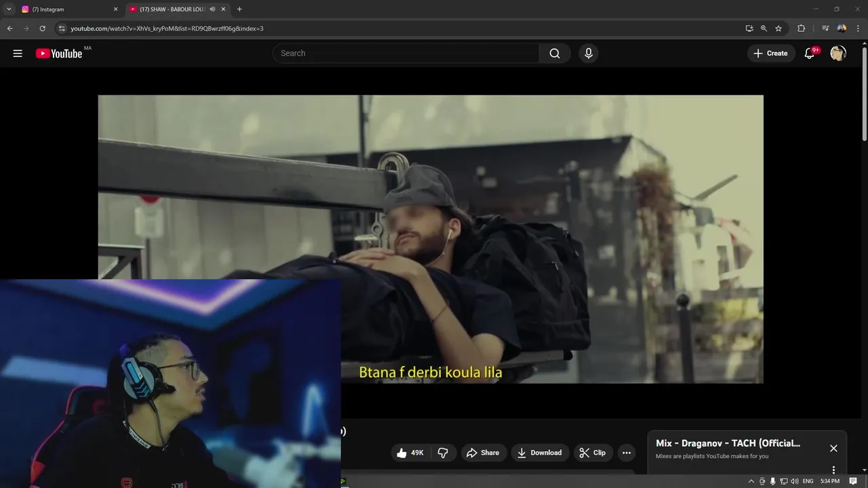Open the Mix - Draganov - TACH playlist title
The width and height of the screenshot is (868, 488).
pyautogui.click(x=728, y=443)
